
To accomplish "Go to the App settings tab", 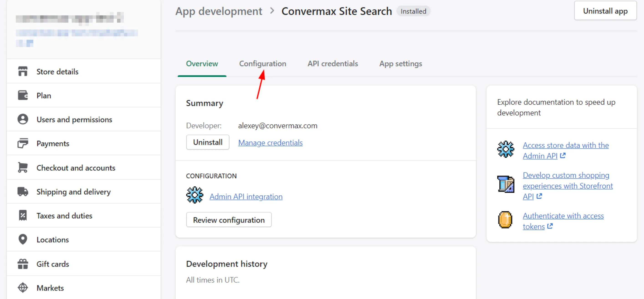I will [401, 64].
